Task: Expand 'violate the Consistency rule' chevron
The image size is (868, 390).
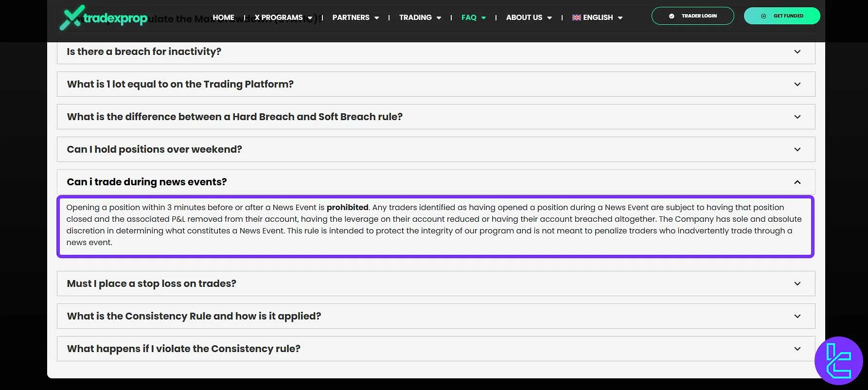Action: (x=797, y=349)
